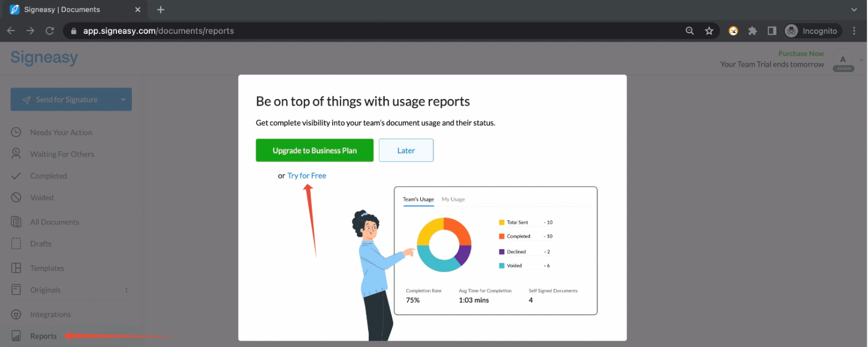Close the Signeasy | Documents tab
This screenshot has width=868, height=347.
coord(138,10)
